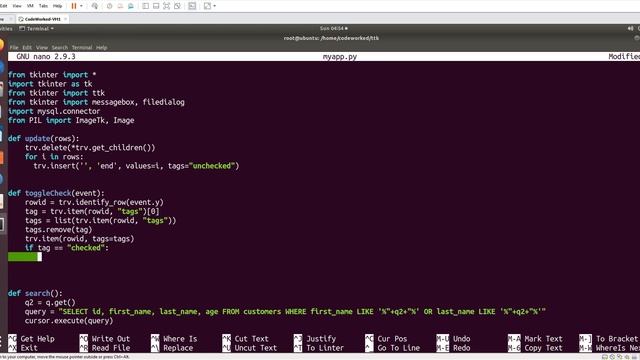640x360 pixels.
Task: Click the To Linter nano shortcut
Action: coord(319,348)
